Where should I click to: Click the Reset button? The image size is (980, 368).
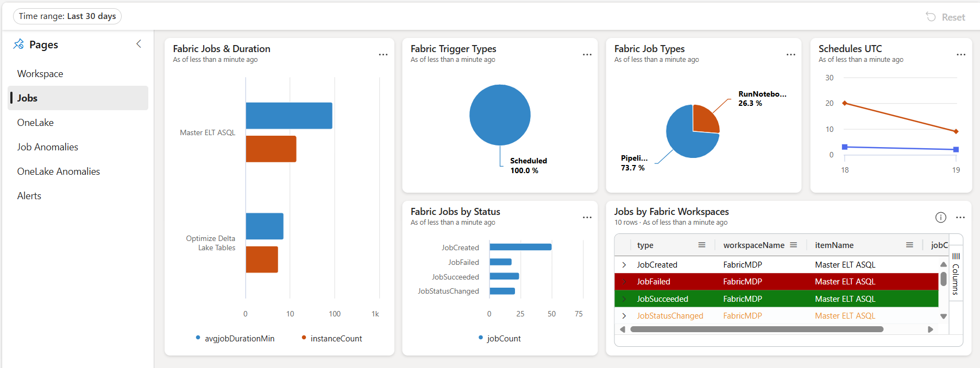point(946,17)
